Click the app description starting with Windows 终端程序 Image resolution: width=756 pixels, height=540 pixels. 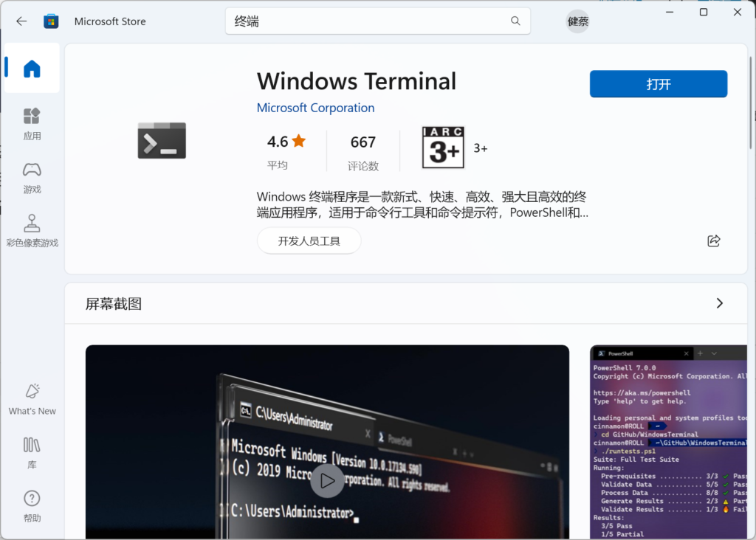(422, 205)
